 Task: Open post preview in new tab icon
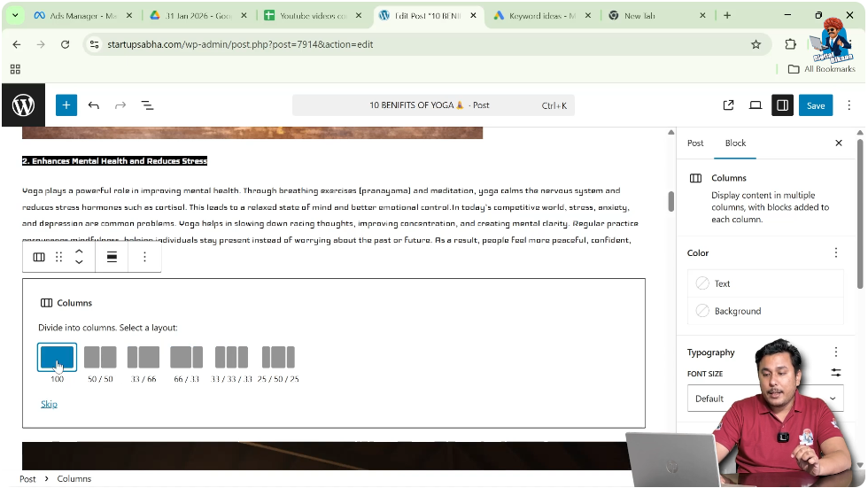728,105
